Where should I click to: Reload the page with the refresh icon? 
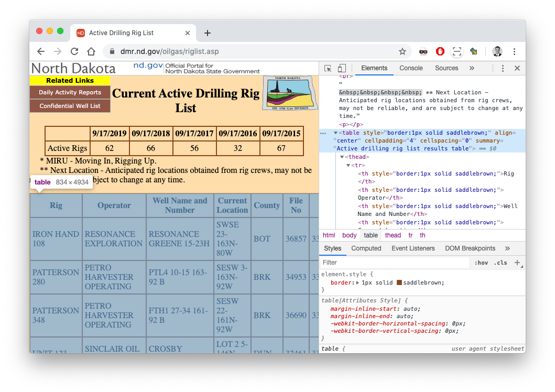click(x=74, y=52)
